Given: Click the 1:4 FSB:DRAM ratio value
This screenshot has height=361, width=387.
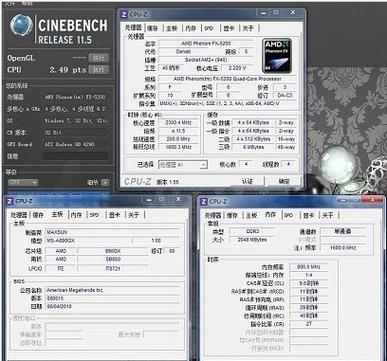Looking at the screenshot, I should [308, 275].
